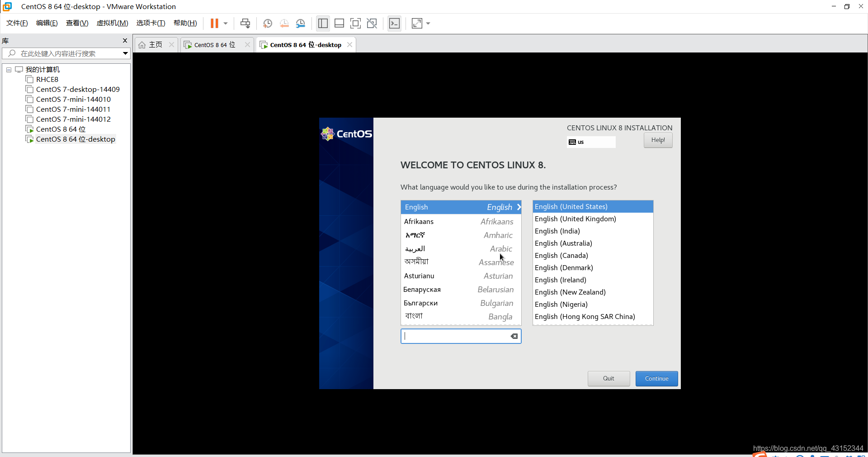This screenshot has height=457, width=868.
Task: Open the 查看(V) menu
Action: [x=77, y=23]
